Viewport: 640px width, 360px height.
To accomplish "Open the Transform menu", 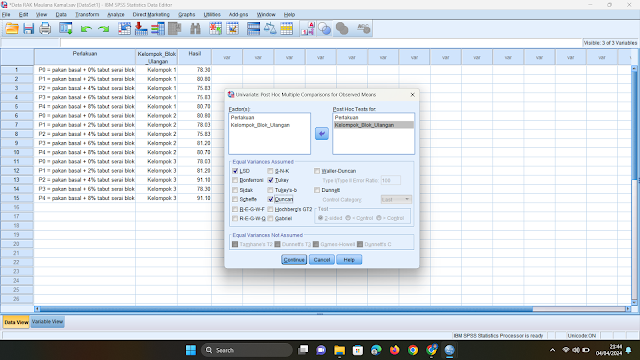I will pyautogui.click(x=87, y=14).
